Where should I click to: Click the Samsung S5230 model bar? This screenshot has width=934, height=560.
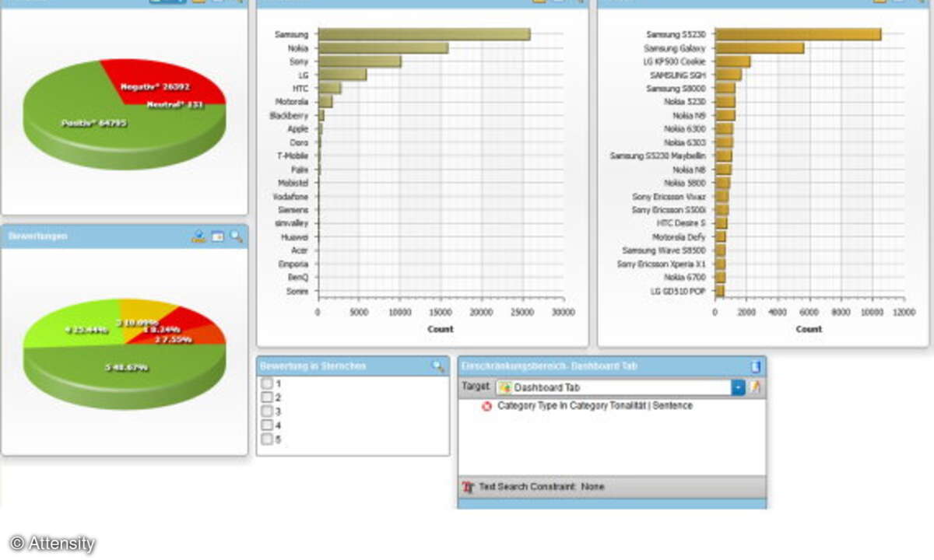click(x=798, y=34)
